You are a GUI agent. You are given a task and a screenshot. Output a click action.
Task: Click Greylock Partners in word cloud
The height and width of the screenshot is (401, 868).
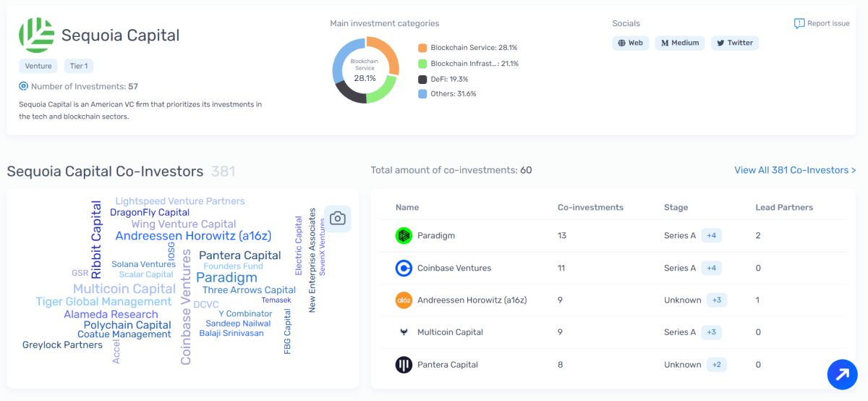click(62, 345)
